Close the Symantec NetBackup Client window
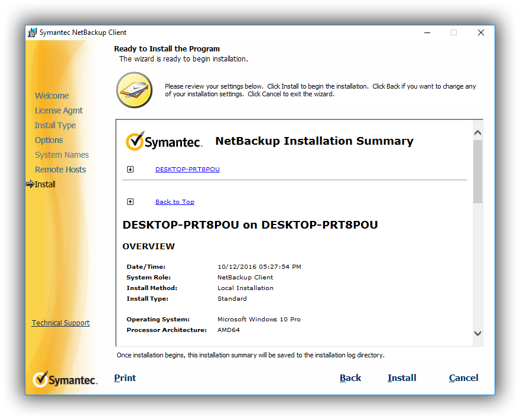The width and height of the screenshot is (520, 420). click(x=481, y=32)
